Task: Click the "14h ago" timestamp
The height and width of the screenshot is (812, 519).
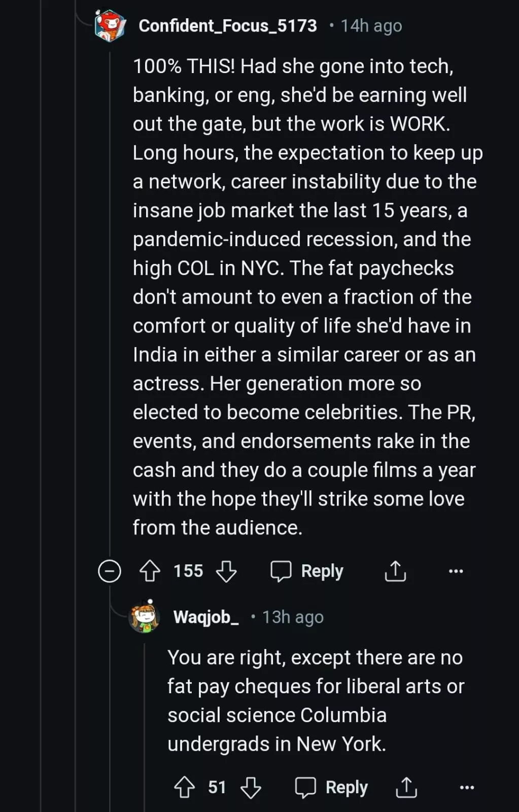Action: click(x=371, y=25)
